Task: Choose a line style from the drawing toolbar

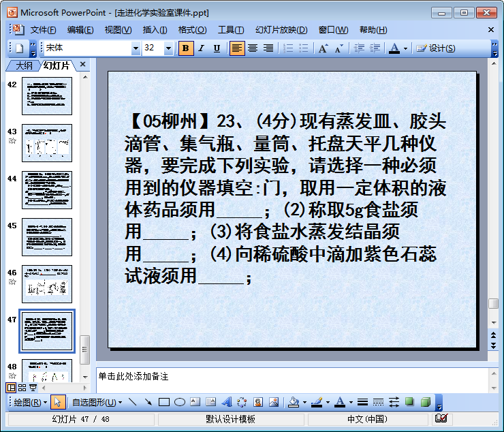Action: pyautogui.click(x=362, y=402)
